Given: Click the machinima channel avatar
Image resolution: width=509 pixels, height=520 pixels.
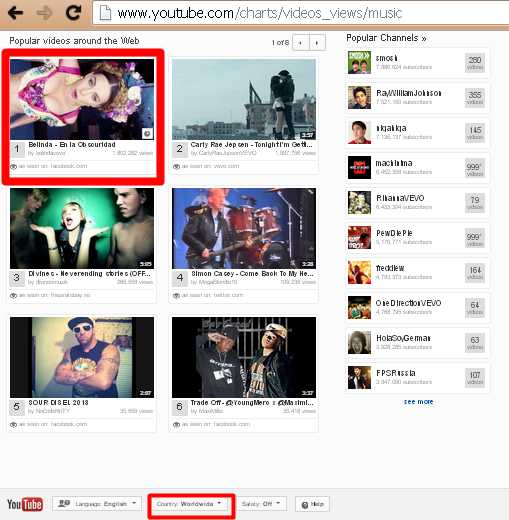Looking at the screenshot, I should (359, 167).
